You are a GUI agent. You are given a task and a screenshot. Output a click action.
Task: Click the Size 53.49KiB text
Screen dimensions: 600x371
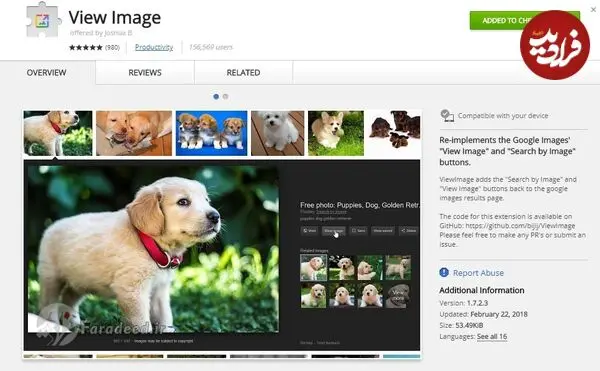point(461,325)
